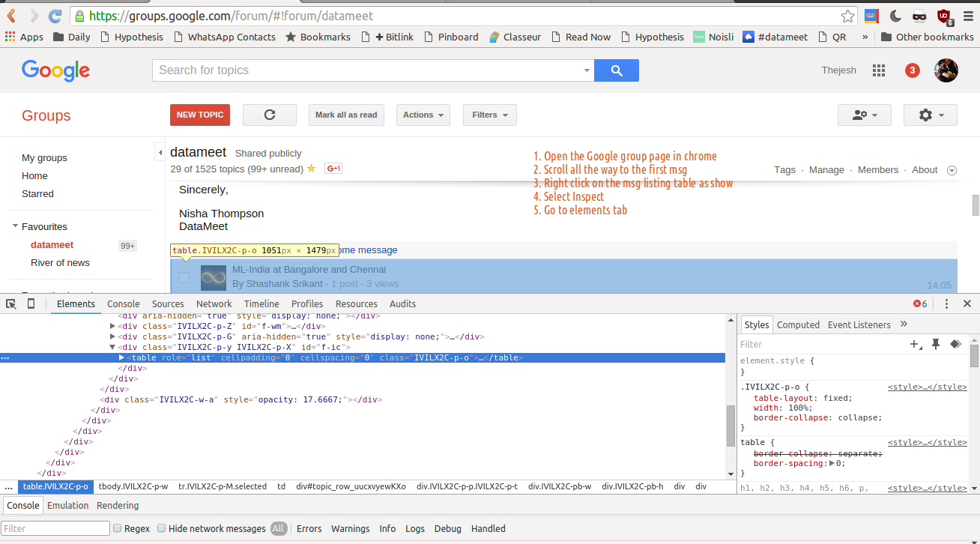Screen dimensions: 980x544
Task: Enable the Regex checkbox in console
Action: (x=117, y=528)
